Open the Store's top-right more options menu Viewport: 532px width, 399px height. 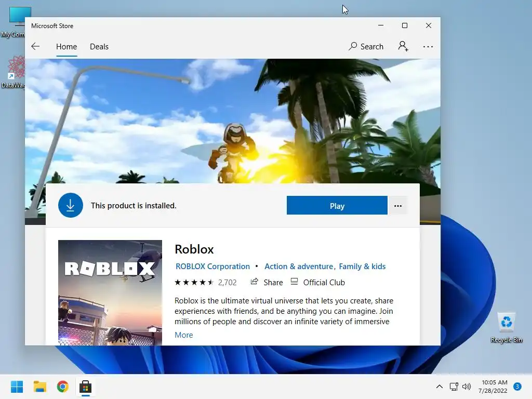pyautogui.click(x=428, y=47)
